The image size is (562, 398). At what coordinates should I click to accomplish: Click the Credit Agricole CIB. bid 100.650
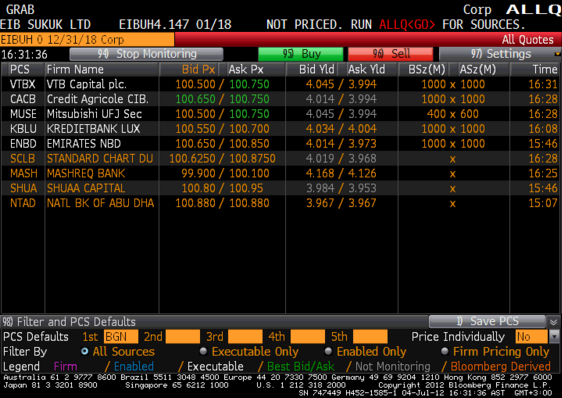tap(195, 99)
